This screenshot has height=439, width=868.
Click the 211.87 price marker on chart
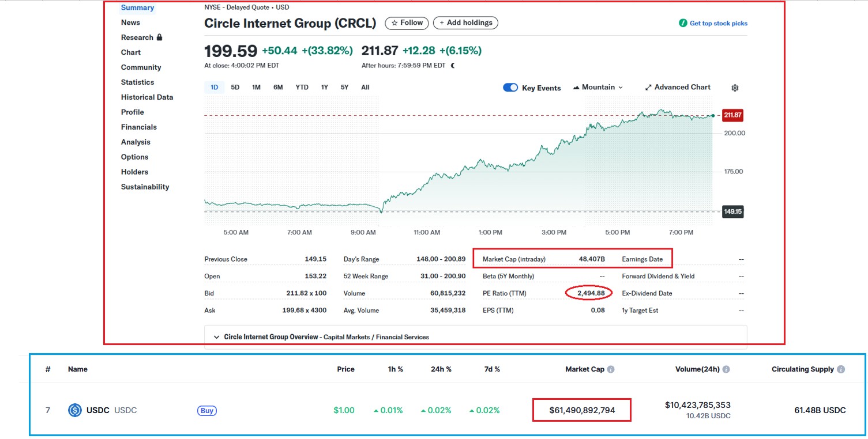(x=732, y=116)
